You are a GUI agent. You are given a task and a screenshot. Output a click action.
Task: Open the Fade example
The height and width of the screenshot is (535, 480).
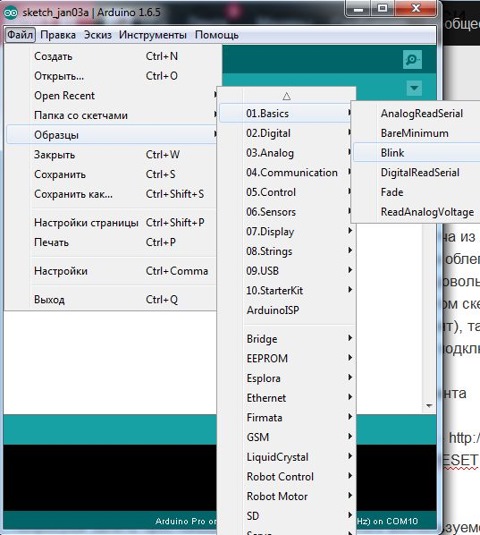click(417, 192)
